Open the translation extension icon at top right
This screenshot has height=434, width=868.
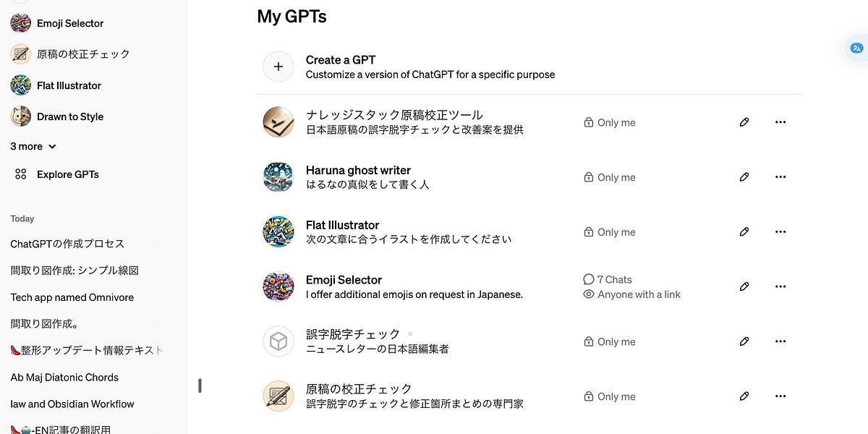click(856, 48)
